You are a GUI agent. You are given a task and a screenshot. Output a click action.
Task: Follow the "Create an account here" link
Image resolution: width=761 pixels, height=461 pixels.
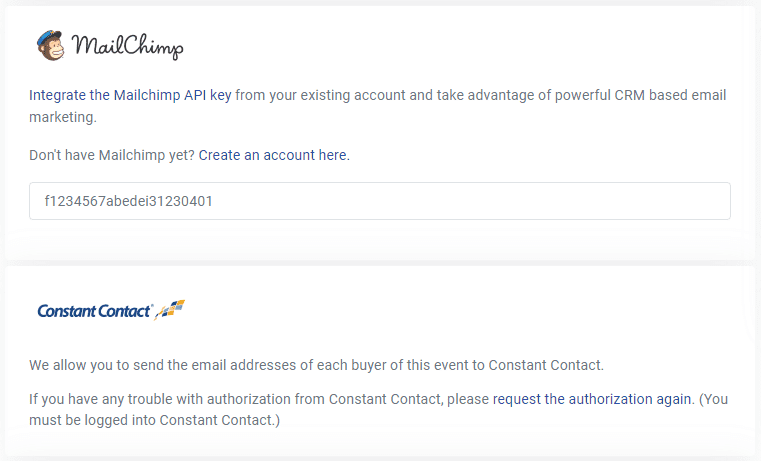coord(273,155)
